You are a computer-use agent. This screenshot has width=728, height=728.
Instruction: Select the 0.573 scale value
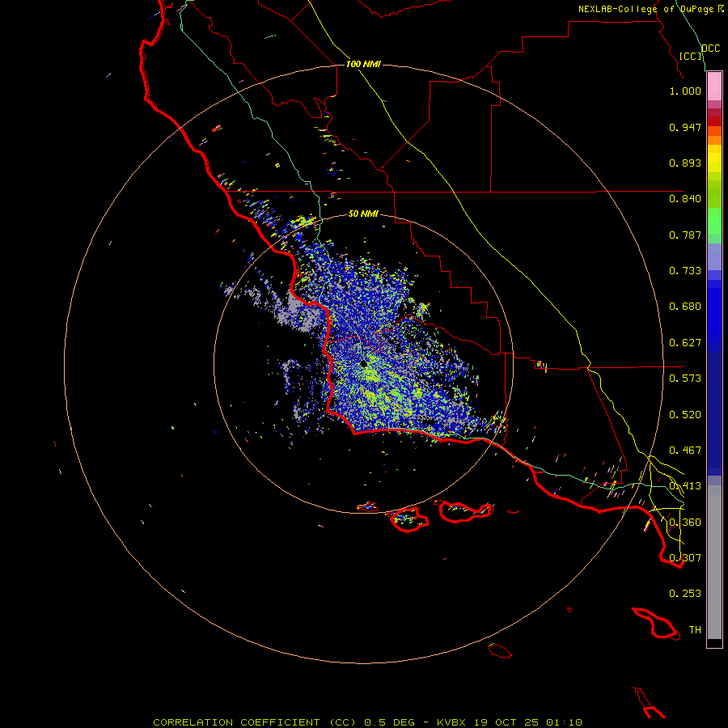tap(685, 379)
